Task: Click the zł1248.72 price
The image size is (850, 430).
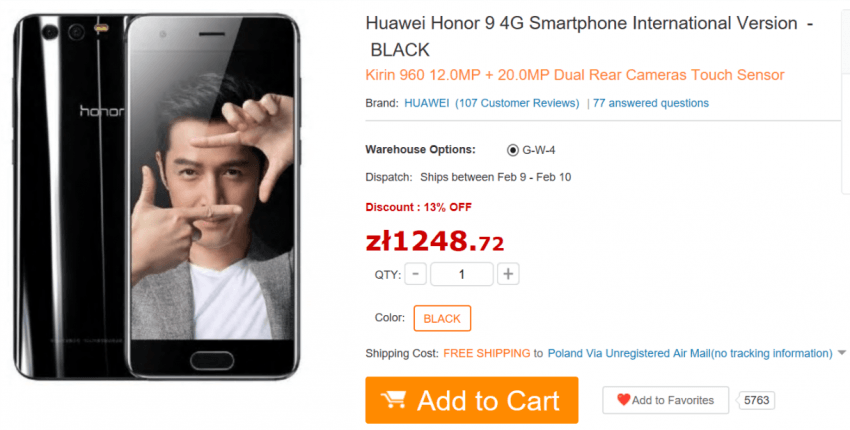Action: pos(435,241)
